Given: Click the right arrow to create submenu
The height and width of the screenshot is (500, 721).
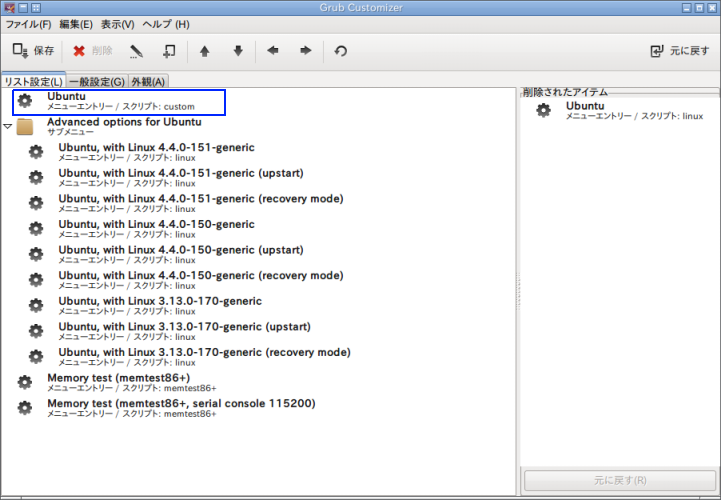Looking at the screenshot, I should [306, 51].
